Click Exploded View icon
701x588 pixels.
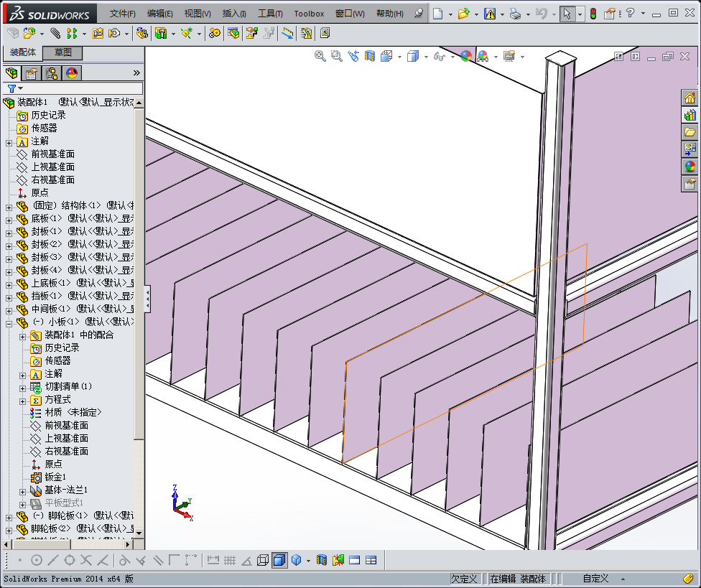tap(251, 33)
